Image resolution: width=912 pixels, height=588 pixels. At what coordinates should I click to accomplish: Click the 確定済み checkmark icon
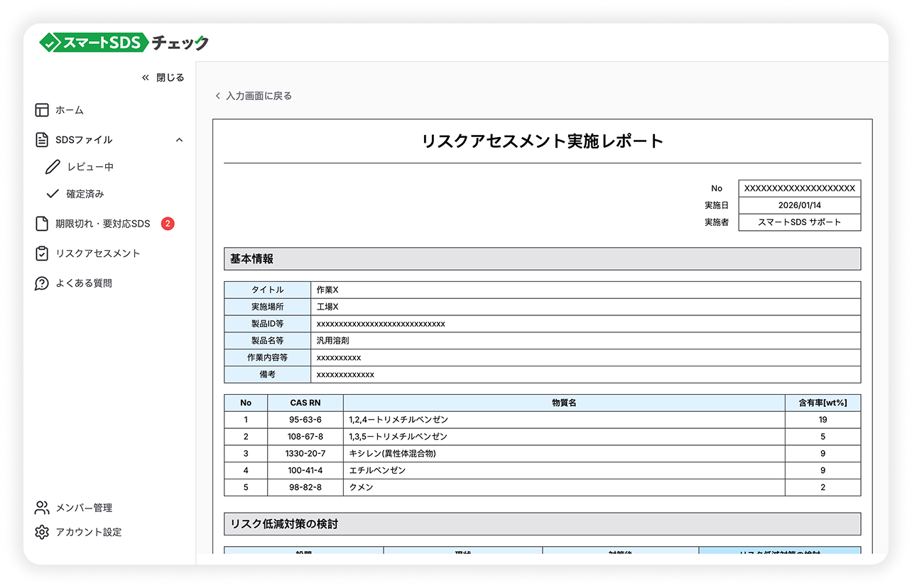[53, 193]
